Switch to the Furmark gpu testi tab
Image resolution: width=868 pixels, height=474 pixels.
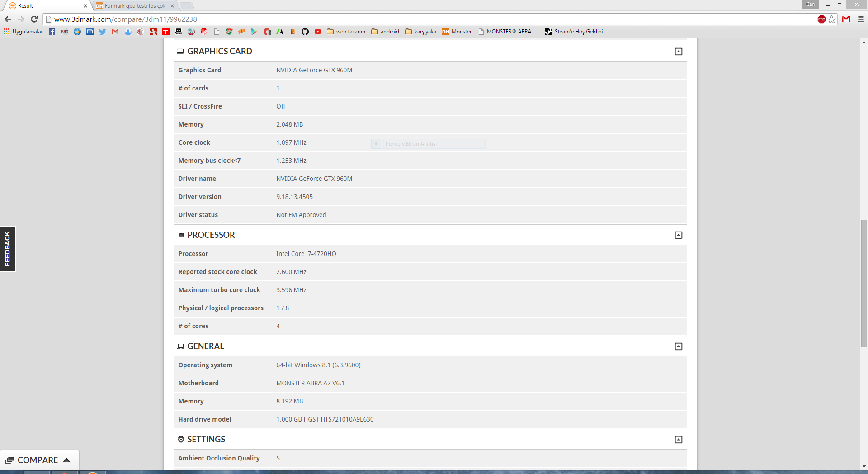click(134, 6)
